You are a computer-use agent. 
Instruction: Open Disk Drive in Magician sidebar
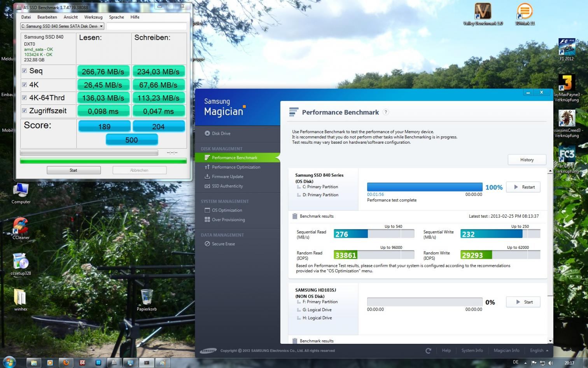[x=217, y=133]
